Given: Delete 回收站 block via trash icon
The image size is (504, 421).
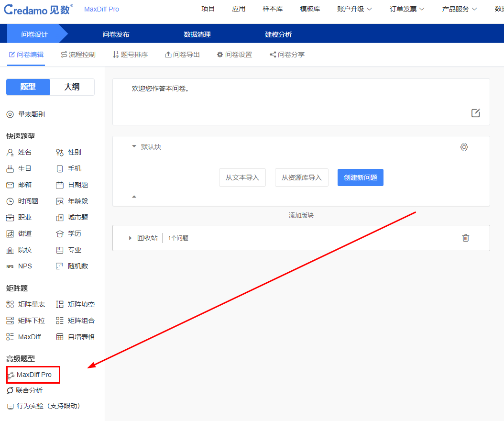Looking at the screenshot, I should pyautogui.click(x=465, y=238).
